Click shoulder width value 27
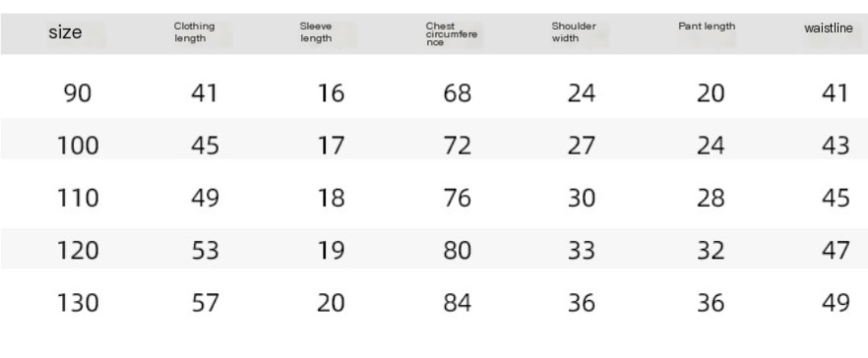This screenshot has width=868, height=358. point(582,146)
